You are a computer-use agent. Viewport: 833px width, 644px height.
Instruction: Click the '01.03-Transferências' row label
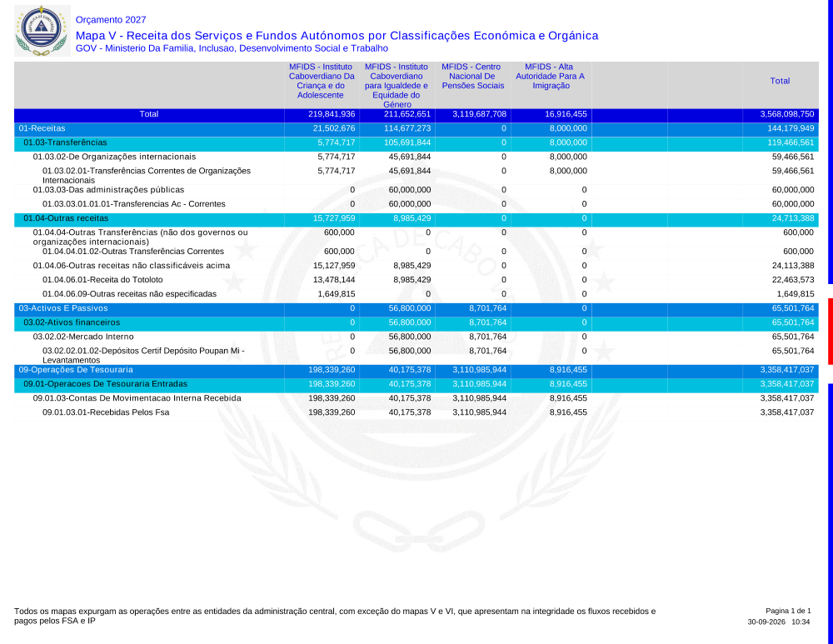pyautogui.click(x=65, y=142)
